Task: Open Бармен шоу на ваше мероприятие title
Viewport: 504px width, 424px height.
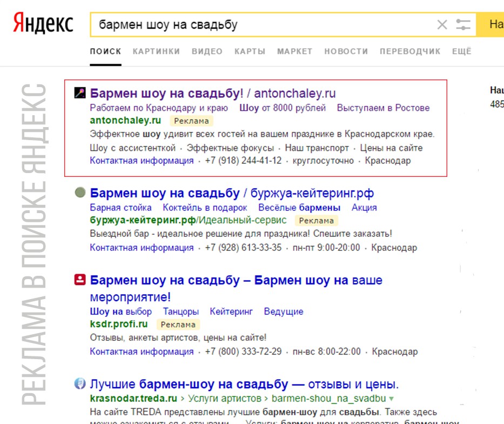Action: [236, 288]
